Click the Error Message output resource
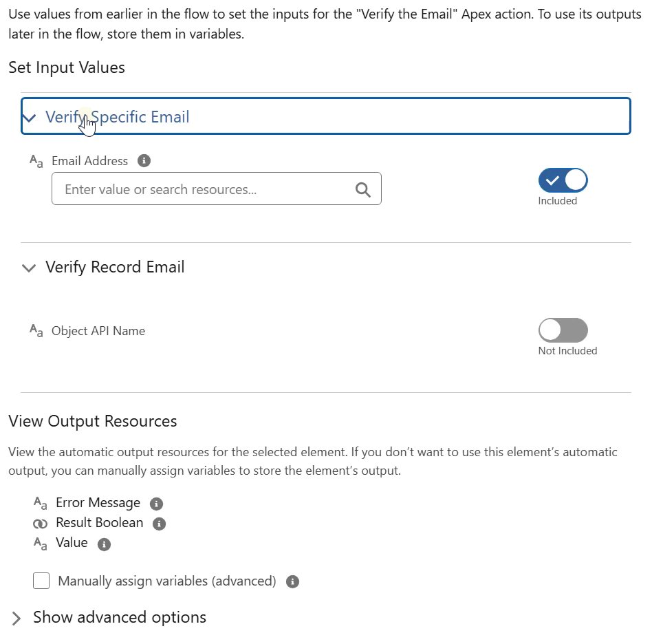 [x=98, y=502]
